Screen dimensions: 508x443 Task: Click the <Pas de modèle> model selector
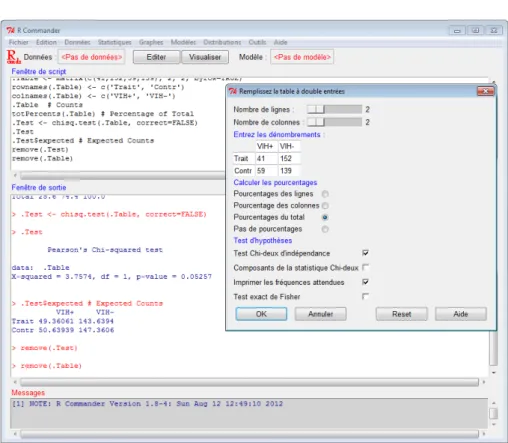pyautogui.click(x=302, y=57)
